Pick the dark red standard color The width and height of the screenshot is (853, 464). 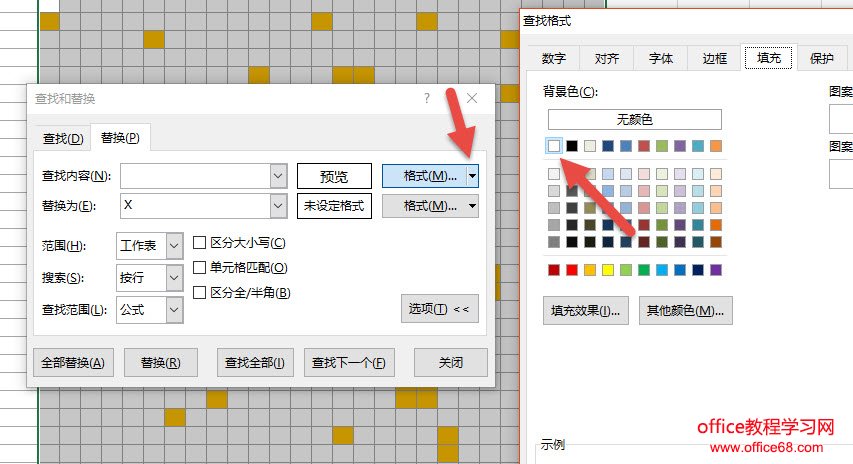coord(554,270)
